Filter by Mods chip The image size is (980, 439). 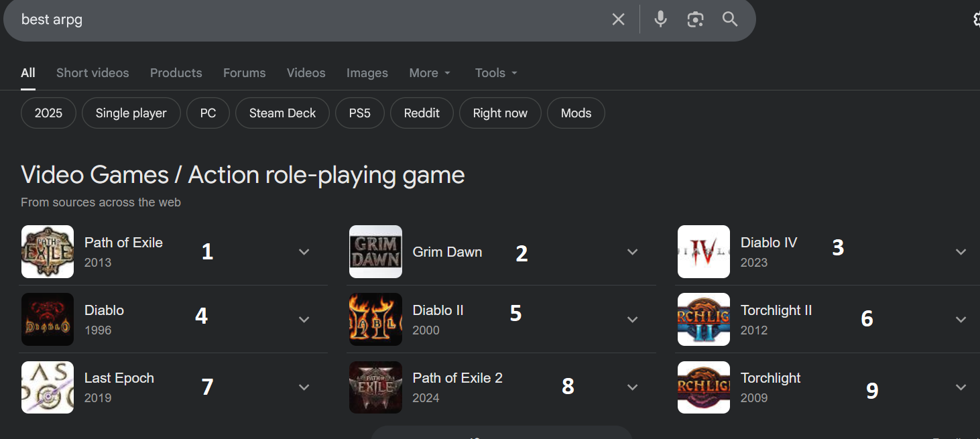pyautogui.click(x=576, y=113)
